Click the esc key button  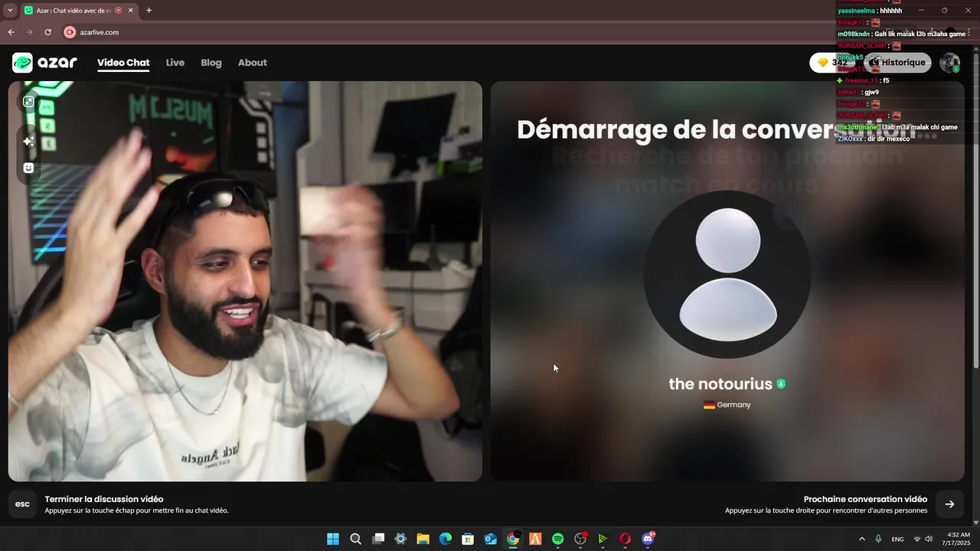pyautogui.click(x=22, y=504)
